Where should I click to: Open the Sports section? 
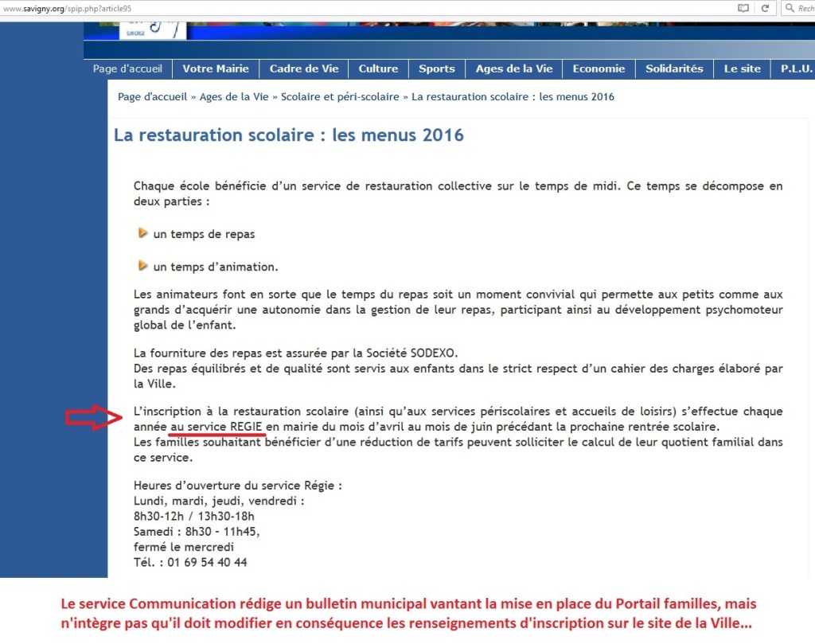pos(436,68)
